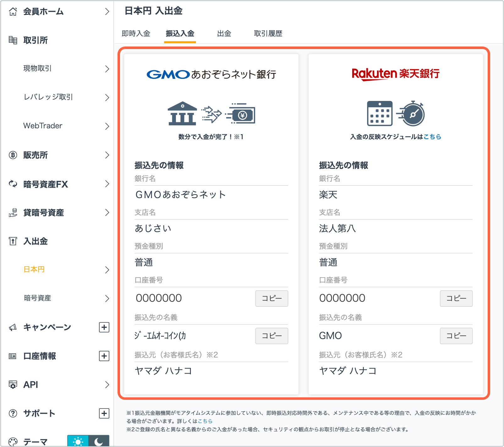Screen dimensions: 504x447
Task: Open 会員ホーム menu item
Action: 43,12
